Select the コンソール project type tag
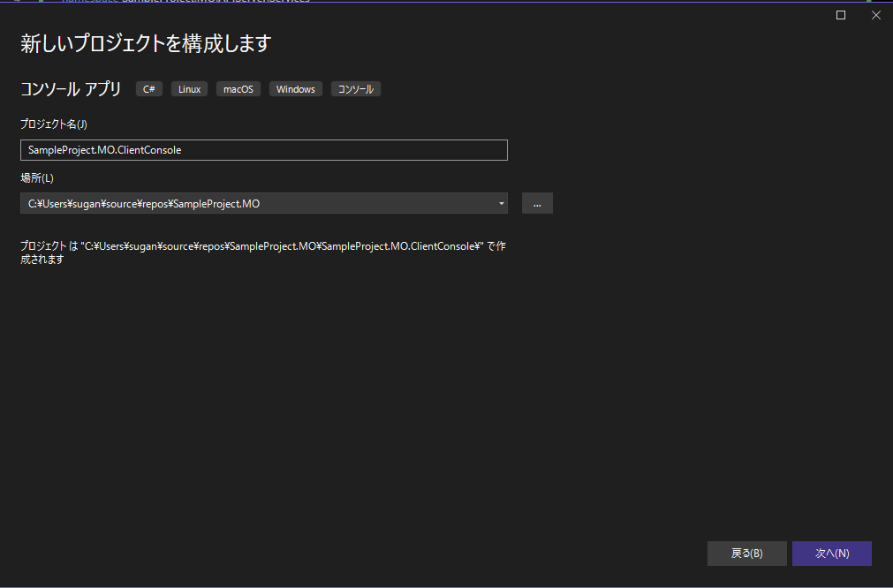 [355, 88]
